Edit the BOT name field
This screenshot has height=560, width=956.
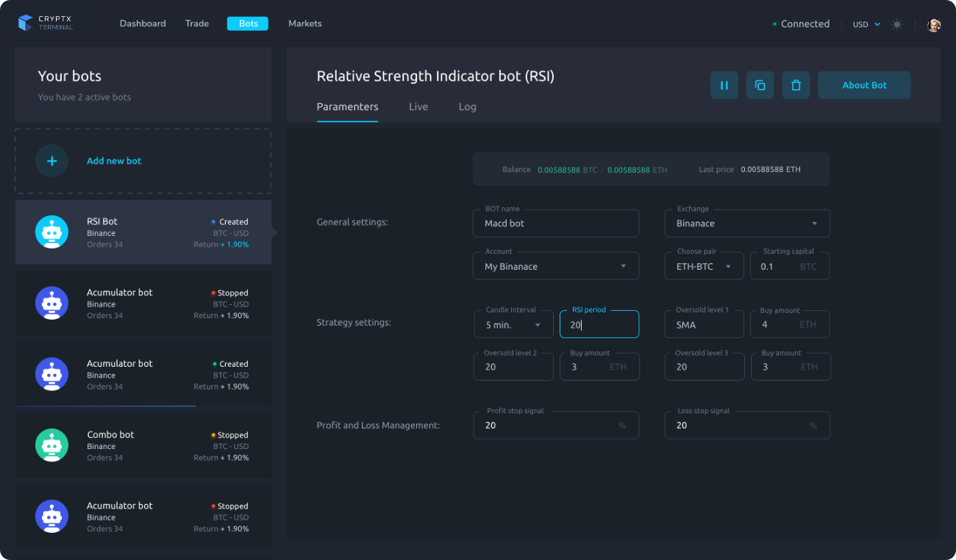tap(556, 223)
